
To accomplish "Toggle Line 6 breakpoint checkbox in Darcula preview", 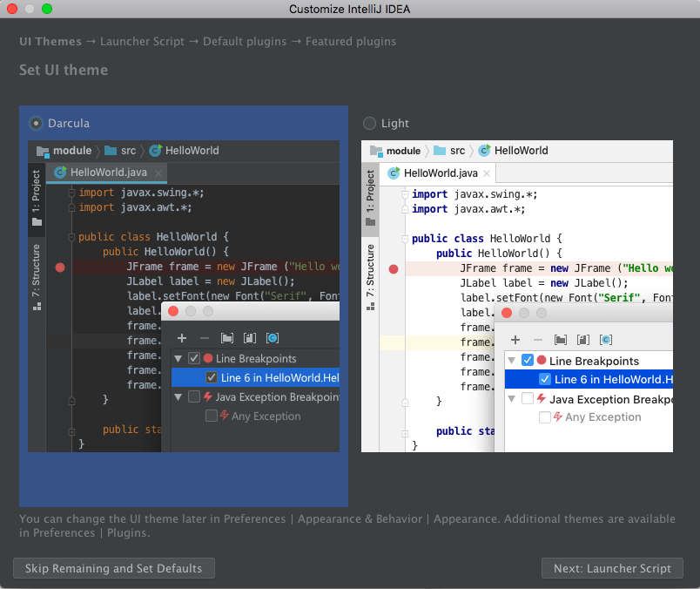I will [x=212, y=377].
